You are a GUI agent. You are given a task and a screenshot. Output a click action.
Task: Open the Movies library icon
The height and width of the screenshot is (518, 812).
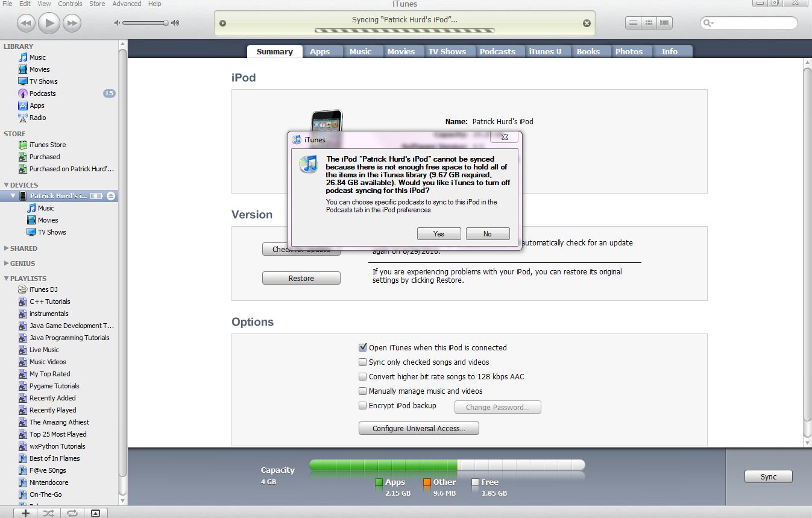point(23,69)
